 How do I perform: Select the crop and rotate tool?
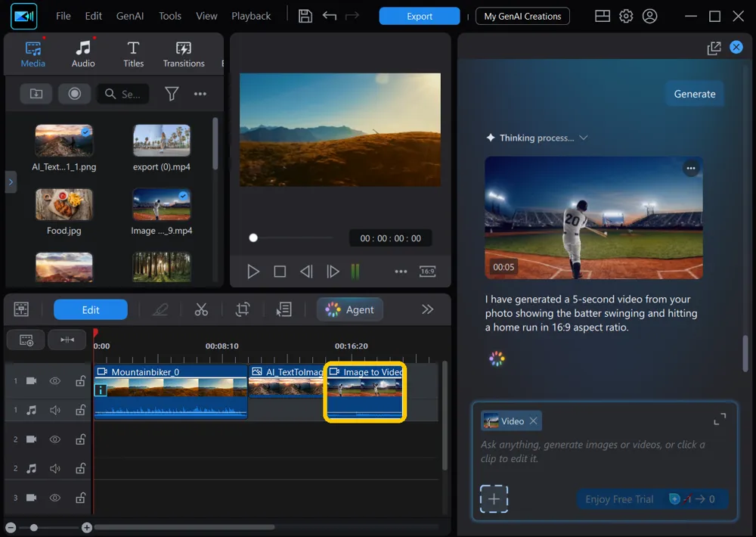point(243,309)
